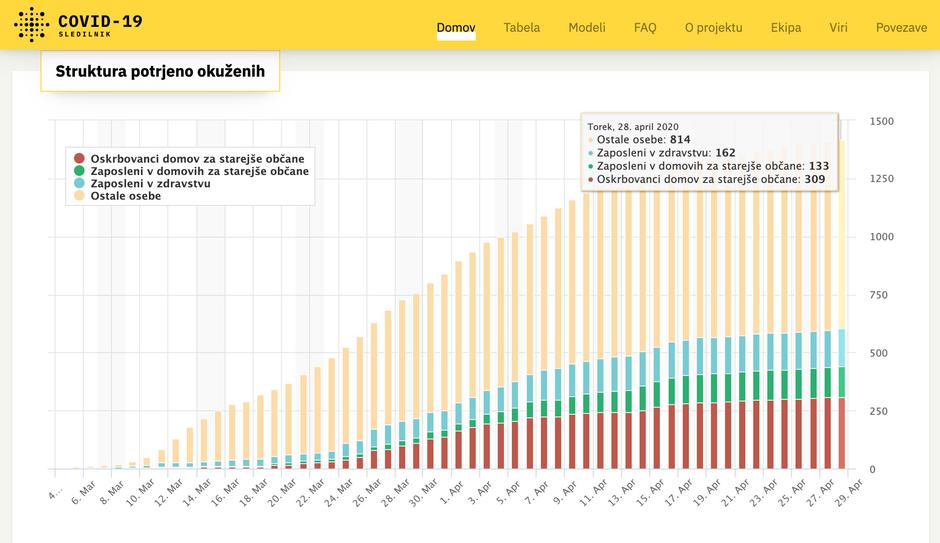Open the O projektu link
The width and height of the screenshot is (940, 543).
pyautogui.click(x=713, y=28)
